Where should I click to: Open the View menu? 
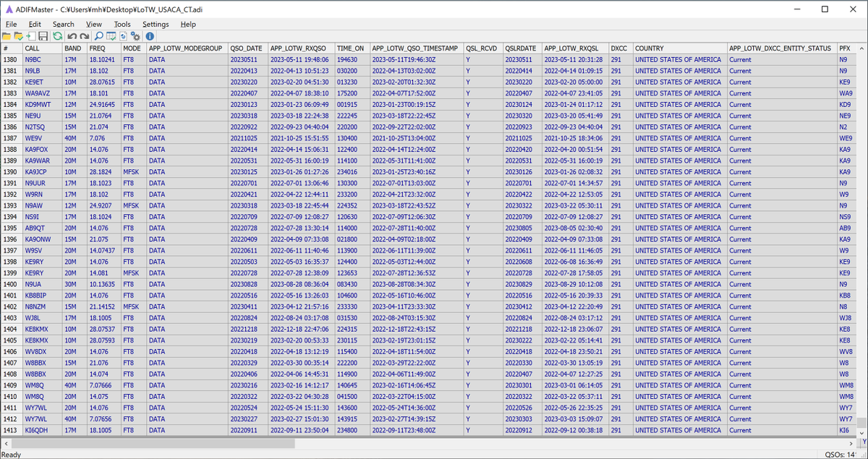click(94, 24)
